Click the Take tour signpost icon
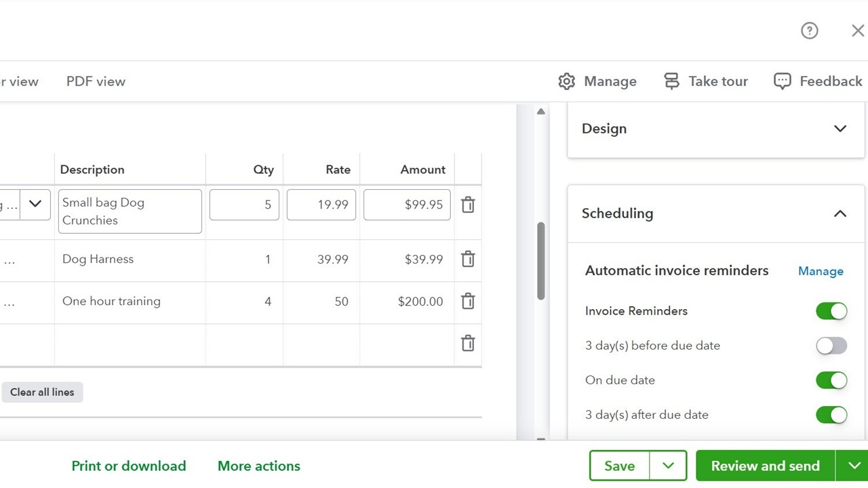The height and width of the screenshot is (488, 868). click(x=671, y=81)
